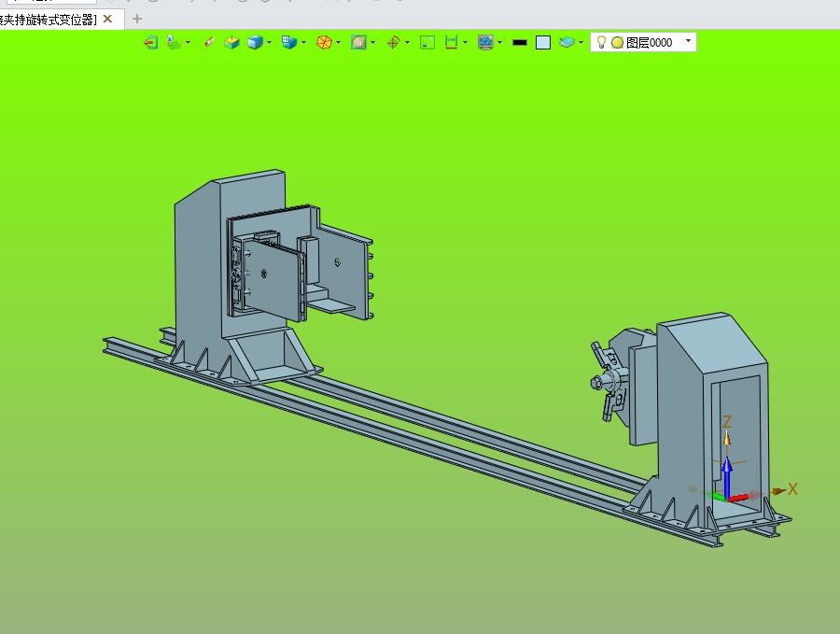Click the X axis label of triad
The image size is (840, 634).
coord(792,488)
